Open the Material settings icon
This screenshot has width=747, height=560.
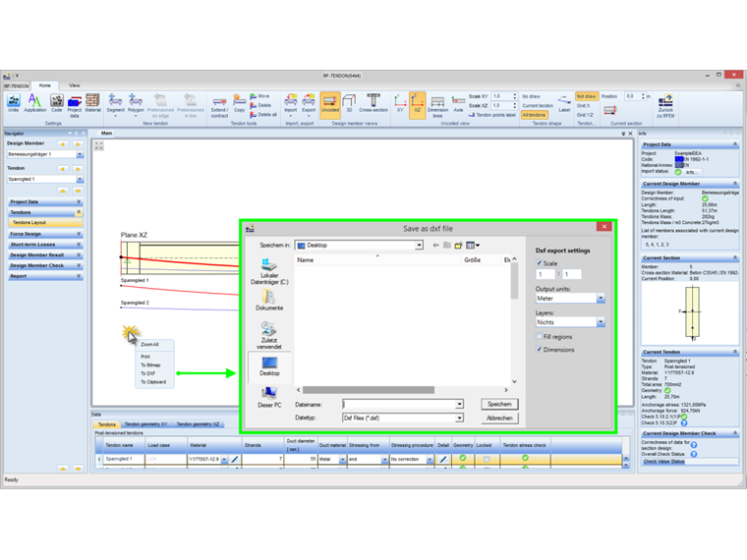92,103
